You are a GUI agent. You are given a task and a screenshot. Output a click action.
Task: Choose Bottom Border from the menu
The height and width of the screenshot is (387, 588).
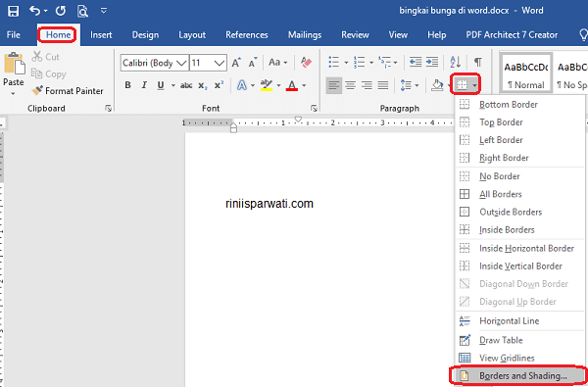519,104
